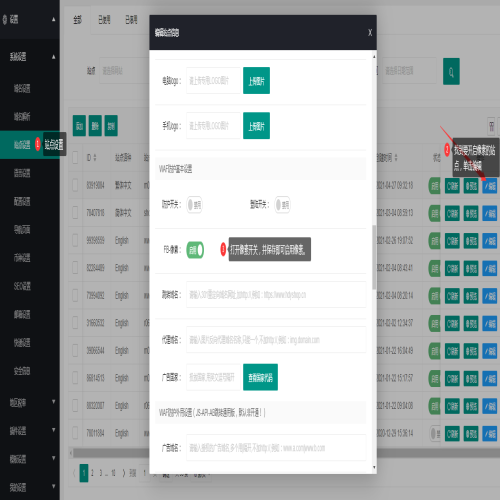Click the creation time sort arrows
Viewport: 500px width, 500px height.
click(x=396, y=158)
